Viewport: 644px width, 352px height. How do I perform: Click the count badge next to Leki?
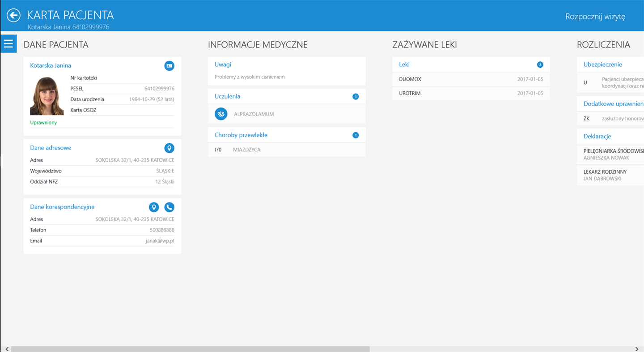click(x=540, y=65)
